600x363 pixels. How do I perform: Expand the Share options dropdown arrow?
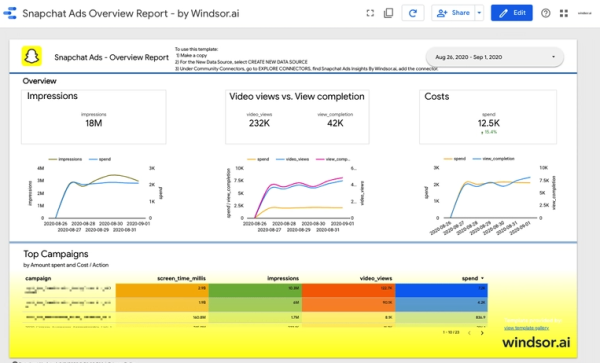[x=479, y=13]
